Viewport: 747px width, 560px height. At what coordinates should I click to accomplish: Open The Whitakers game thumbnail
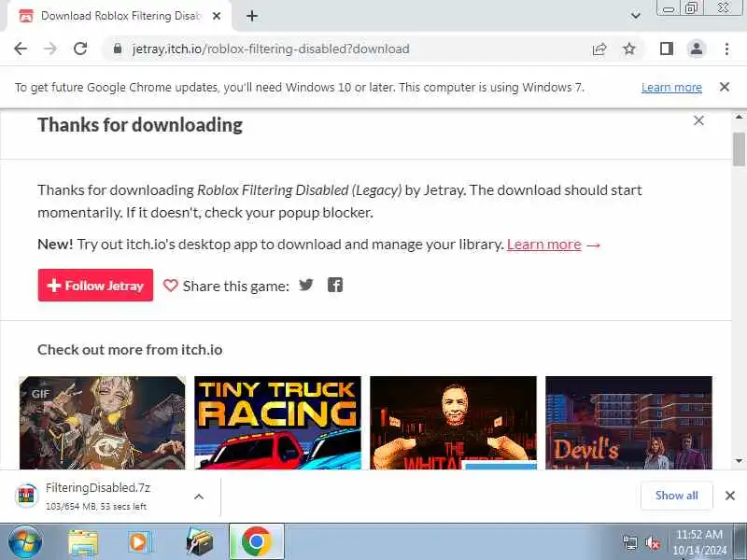coord(453,423)
